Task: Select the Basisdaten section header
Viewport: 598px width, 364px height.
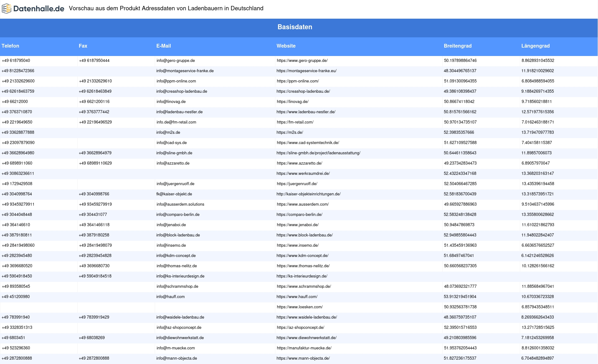Action: [295, 27]
